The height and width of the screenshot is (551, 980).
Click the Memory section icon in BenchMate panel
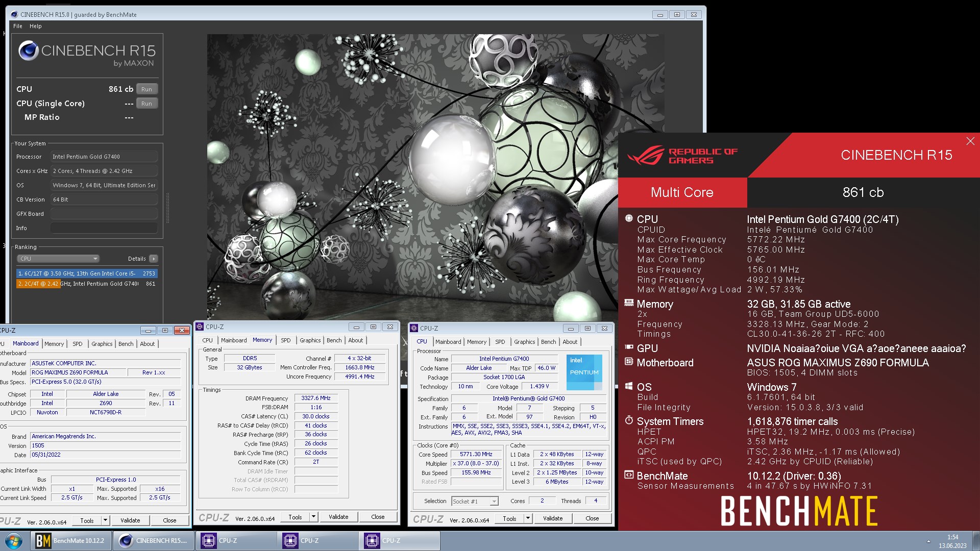pos(629,303)
